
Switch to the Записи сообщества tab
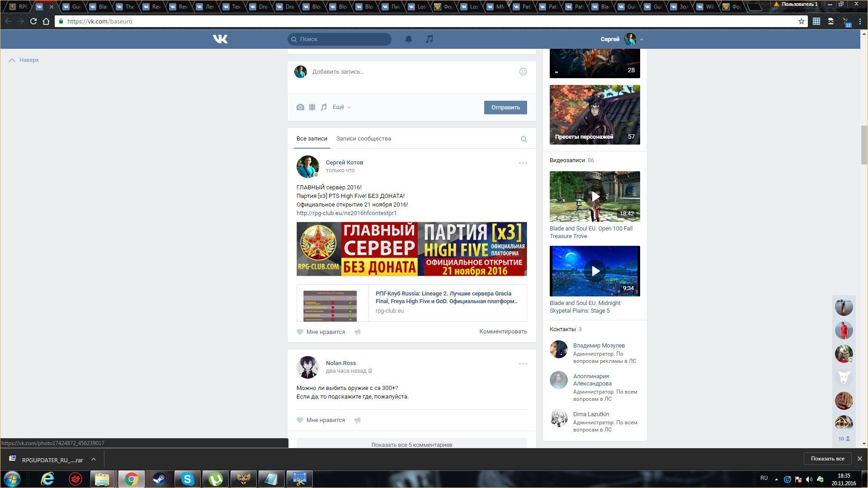point(363,139)
